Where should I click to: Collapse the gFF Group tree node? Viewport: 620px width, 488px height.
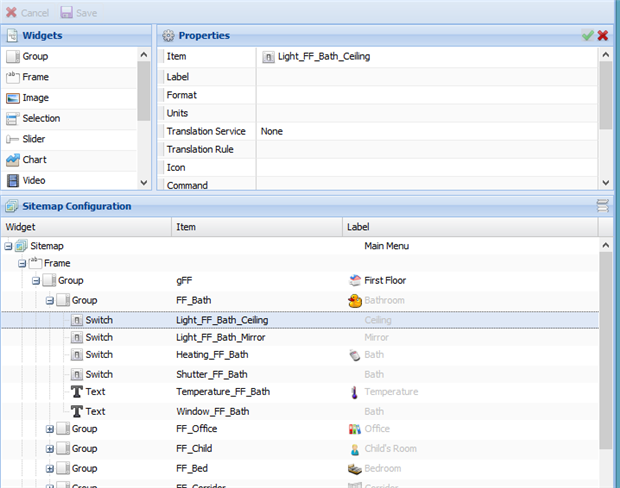[x=36, y=282]
